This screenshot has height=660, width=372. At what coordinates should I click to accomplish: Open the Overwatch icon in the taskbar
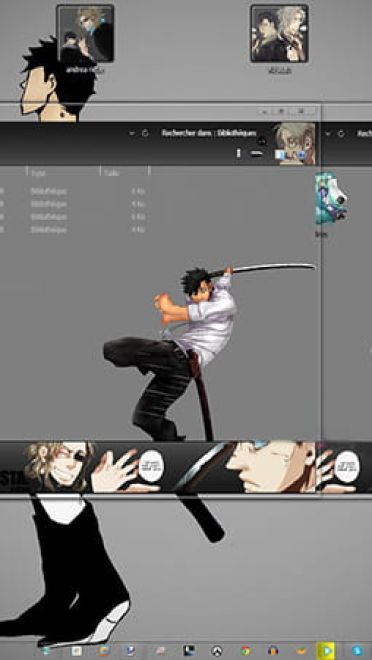click(x=217, y=651)
